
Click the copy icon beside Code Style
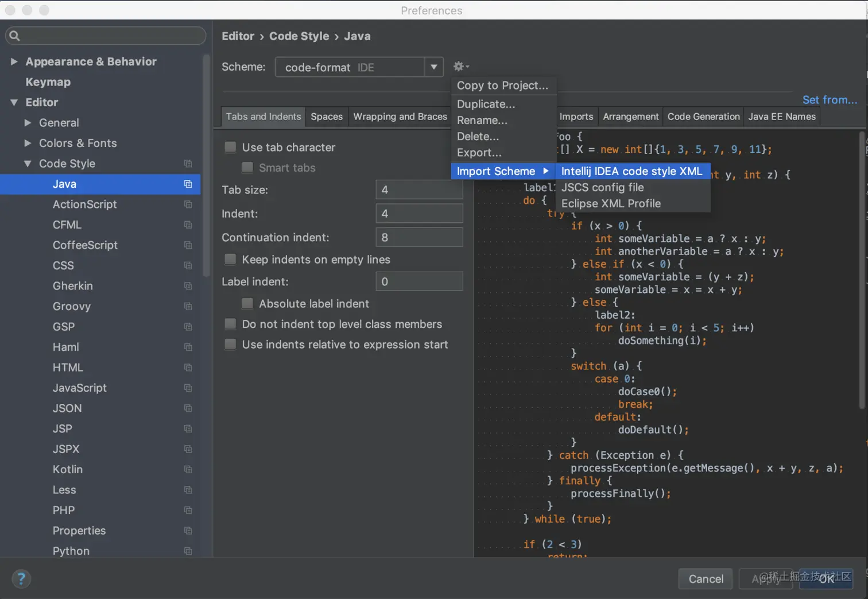tap(188, 164)
